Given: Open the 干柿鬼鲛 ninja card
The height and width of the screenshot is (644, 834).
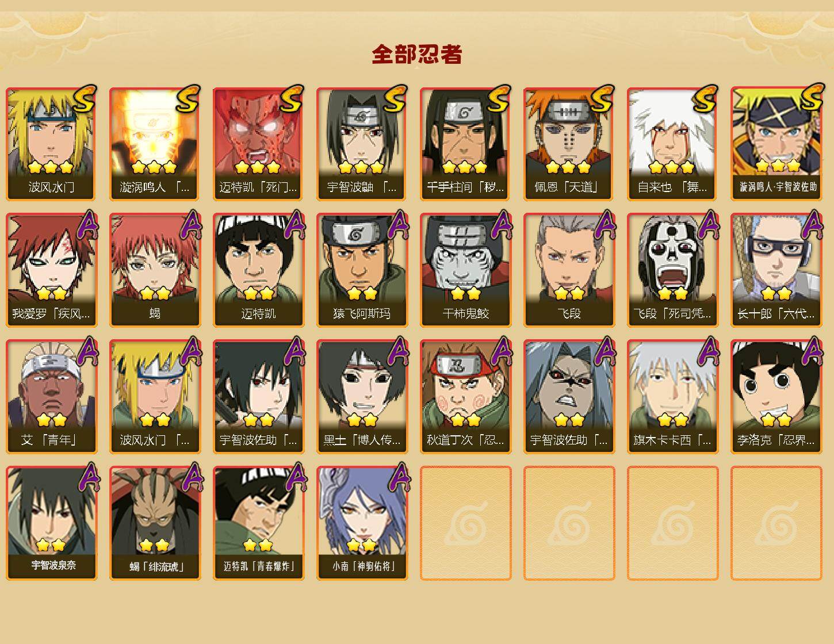Looking at the screenshot, I should pyautogui.click(x=466, y=270).
